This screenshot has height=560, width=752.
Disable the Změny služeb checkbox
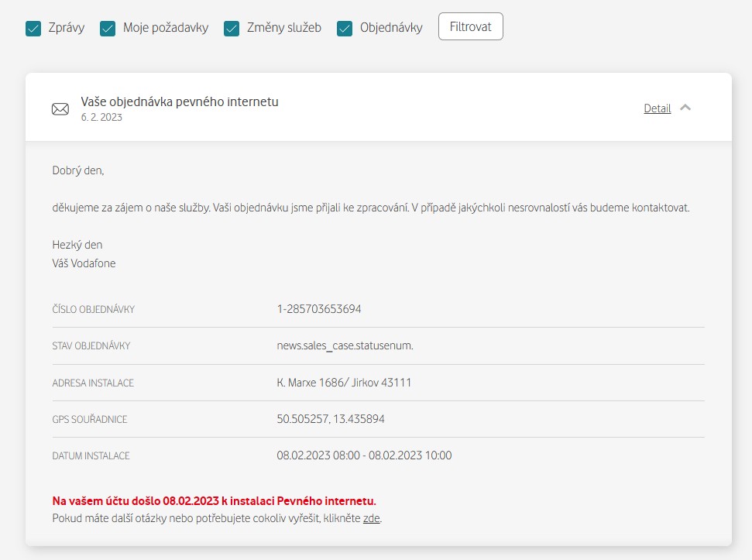coord(231,29)
